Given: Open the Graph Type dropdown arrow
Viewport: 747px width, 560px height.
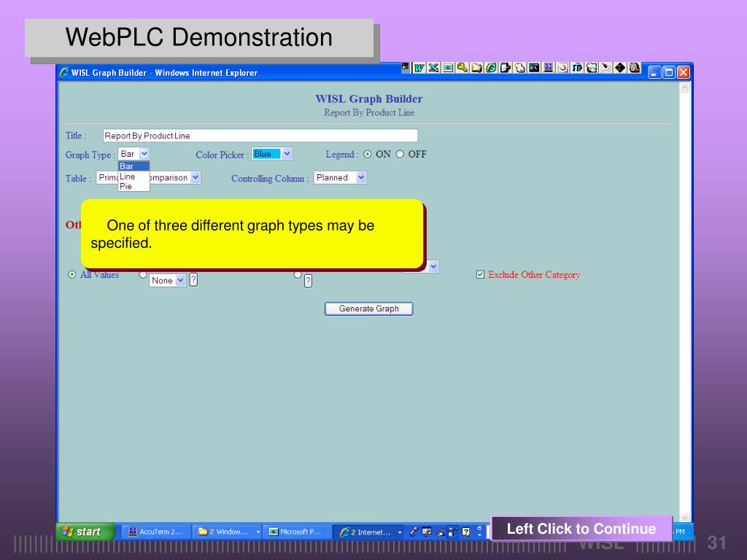Looking at the screenshot, I should coord(144,154).
